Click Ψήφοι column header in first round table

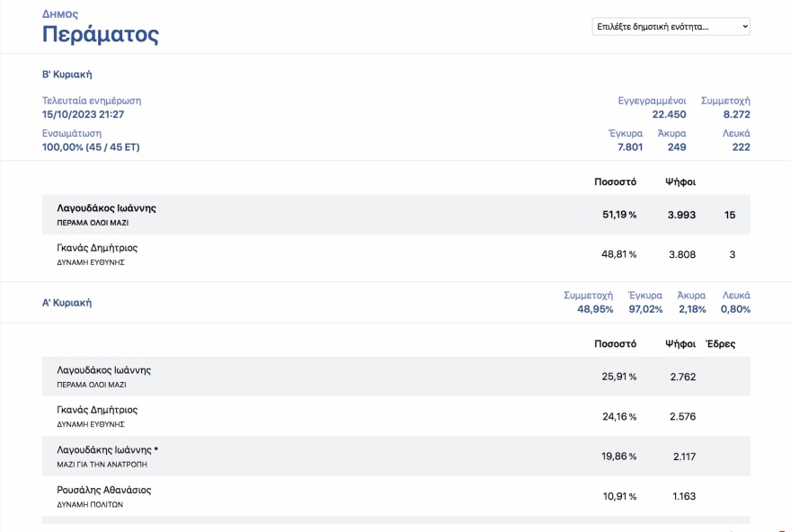680,344
